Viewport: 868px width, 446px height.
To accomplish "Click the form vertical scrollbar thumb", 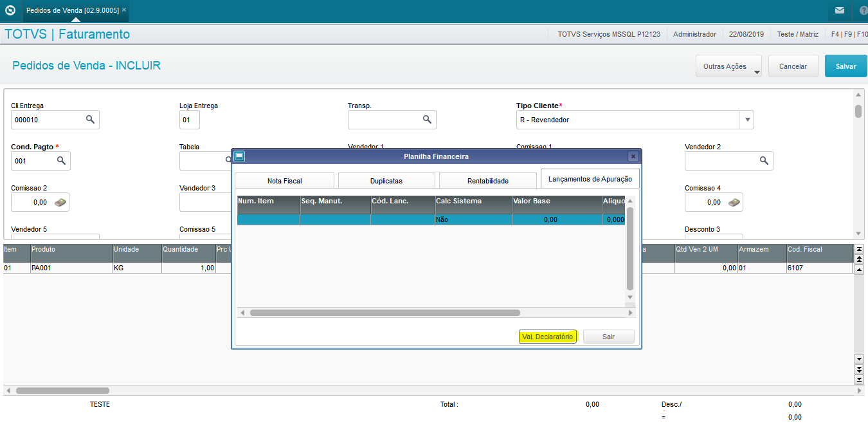I will point(858,111).
